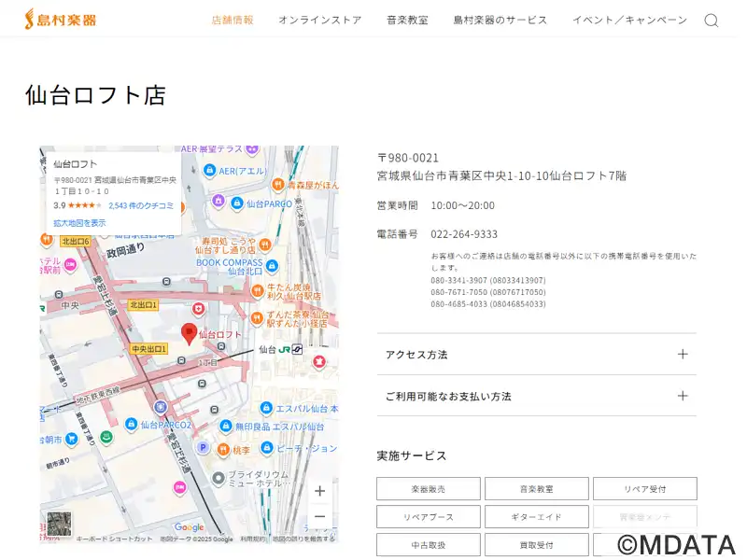Select the リペアブース service button
The width and height of the screenshot is (747, 560).
[x=429, y=517]
